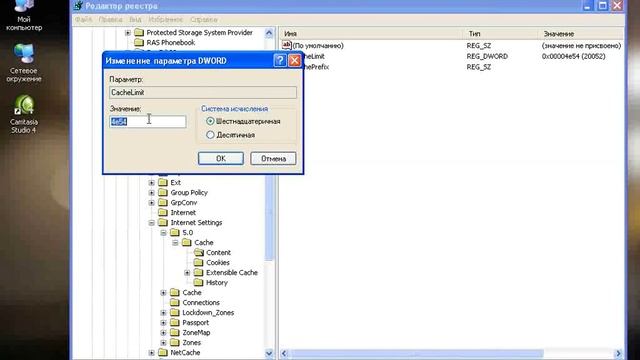This screenshot has width=640, height=360.
Task: Select the Zones folder icon
Action: [175, 342]
